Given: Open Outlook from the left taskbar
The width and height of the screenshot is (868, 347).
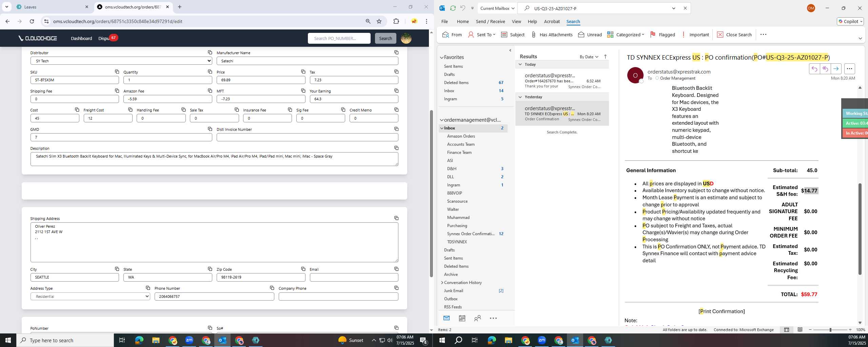Looking at the screenshot, I should [222, 340].
